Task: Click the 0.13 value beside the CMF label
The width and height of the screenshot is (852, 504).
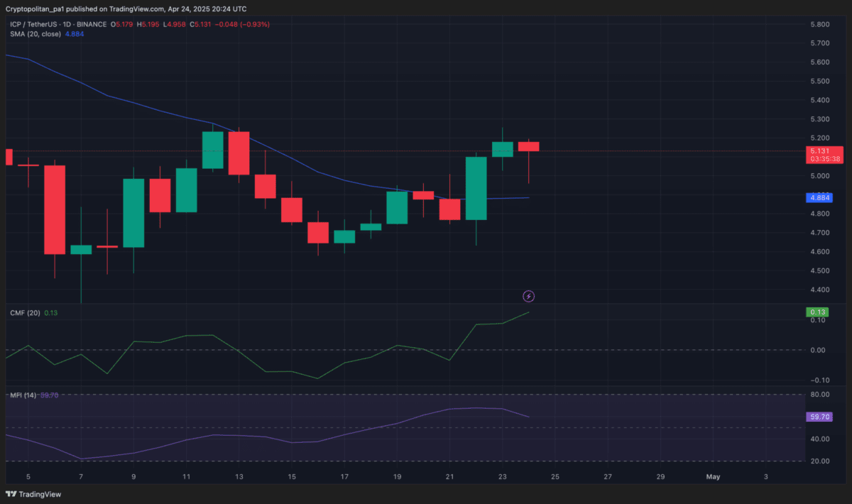Action: point(50,312)
